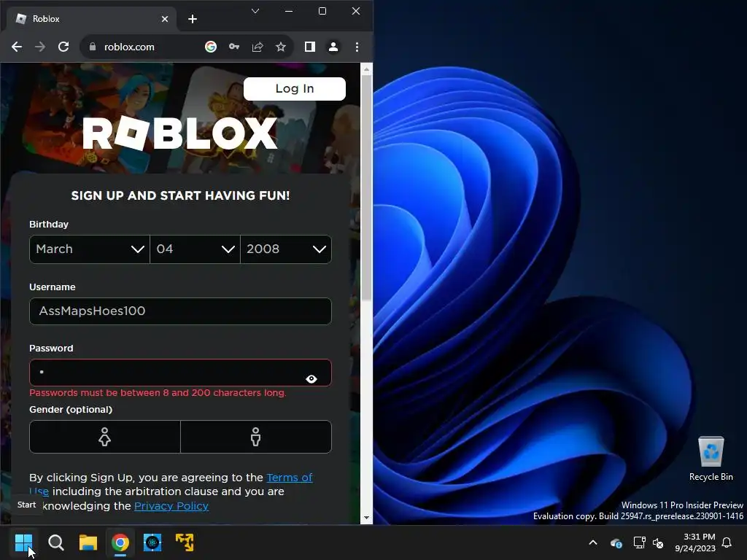Select the female gender option
The image size is (747, 560).
[x=105, y=437]
